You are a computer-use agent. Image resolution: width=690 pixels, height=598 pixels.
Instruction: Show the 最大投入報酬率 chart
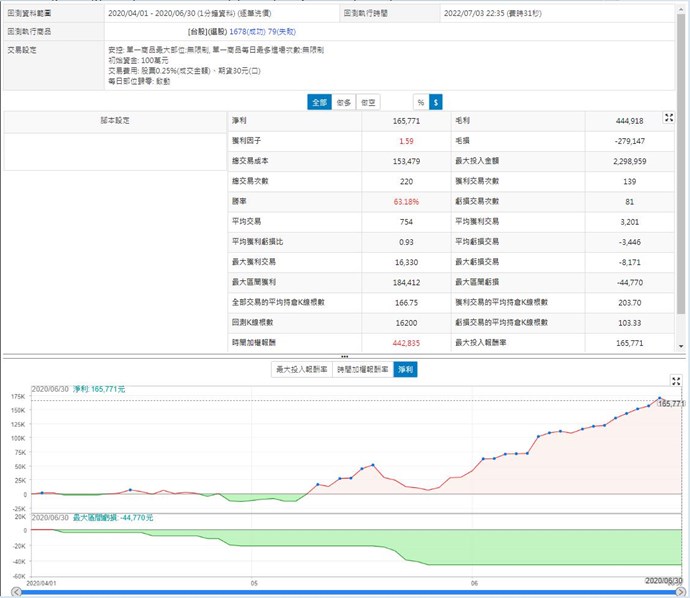pos(303,369)
